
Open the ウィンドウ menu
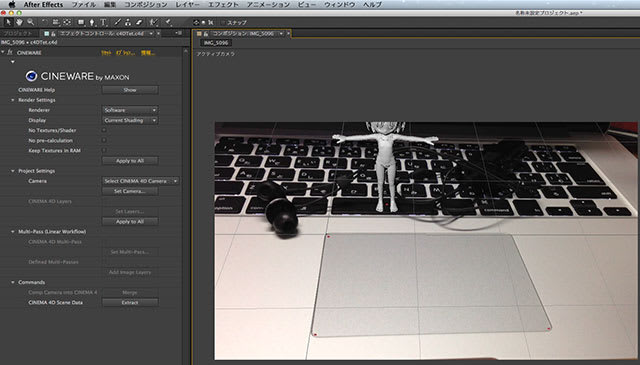[x=340, y=4]
